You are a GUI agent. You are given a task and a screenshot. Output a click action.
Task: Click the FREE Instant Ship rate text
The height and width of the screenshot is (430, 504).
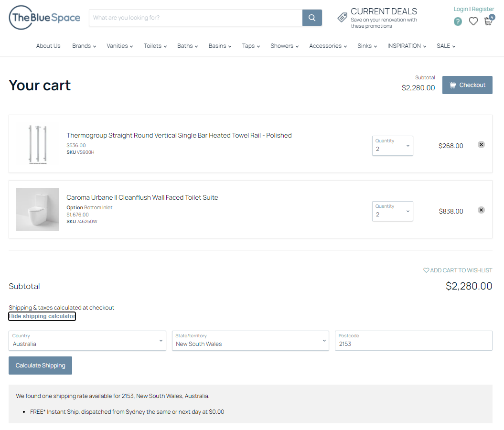coord(127,412)
